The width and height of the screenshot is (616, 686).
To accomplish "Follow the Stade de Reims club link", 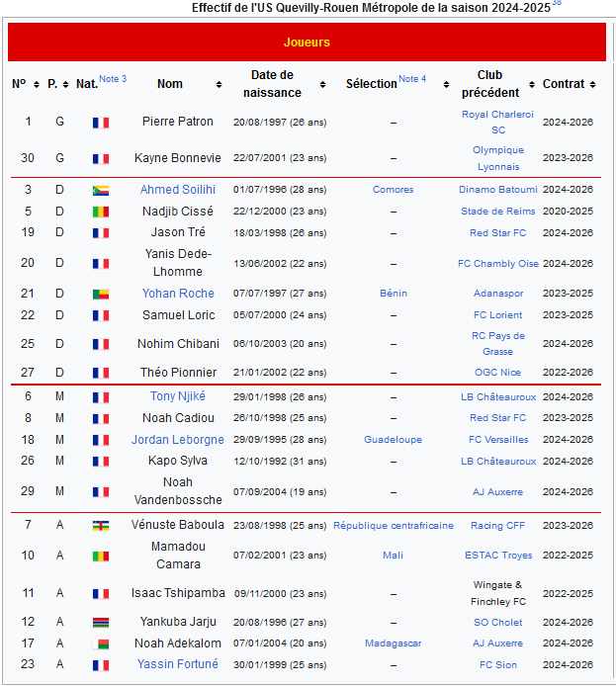I will pos(498,212).
